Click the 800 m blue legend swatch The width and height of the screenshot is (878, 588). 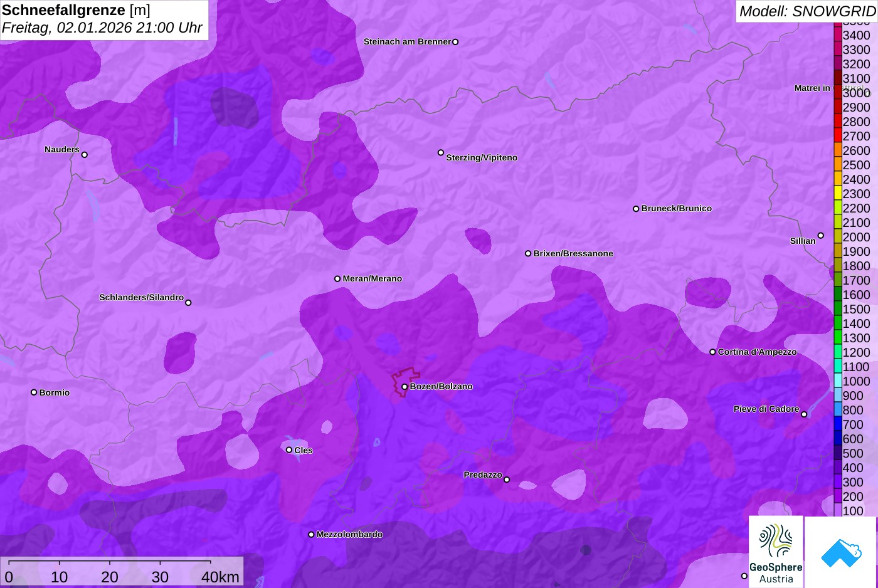coord(838,409)
